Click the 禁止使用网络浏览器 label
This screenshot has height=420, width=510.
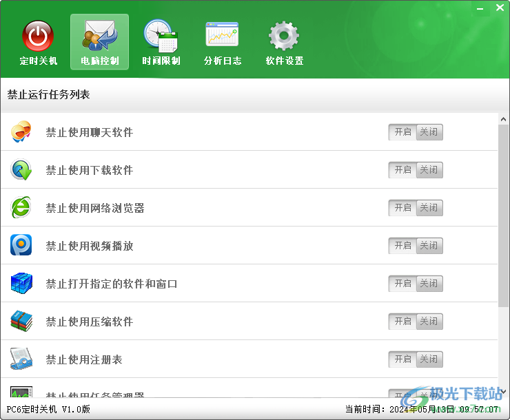pos(95,208)
